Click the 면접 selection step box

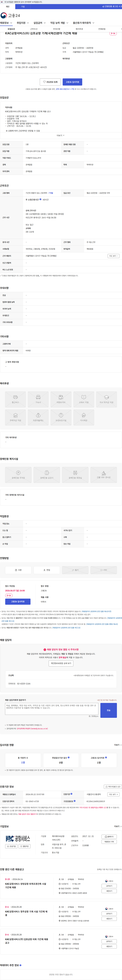tap(47, 570)
